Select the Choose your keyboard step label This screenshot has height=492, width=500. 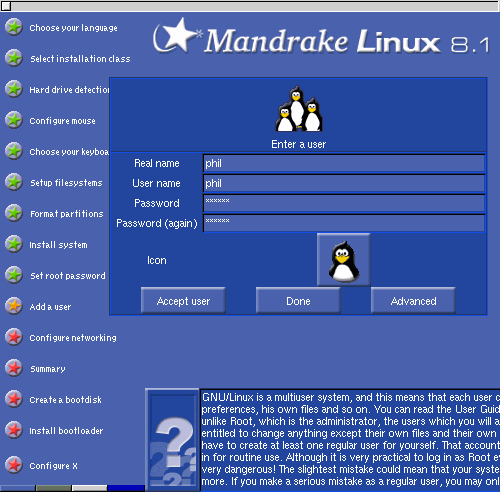coord(69,152)
